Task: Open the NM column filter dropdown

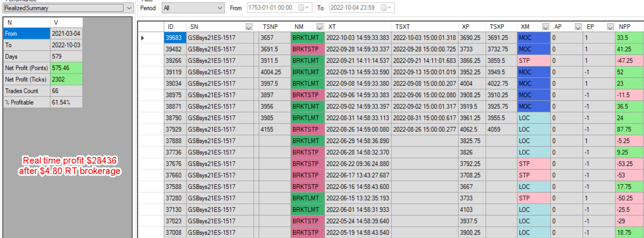Action: click(320, 27)
